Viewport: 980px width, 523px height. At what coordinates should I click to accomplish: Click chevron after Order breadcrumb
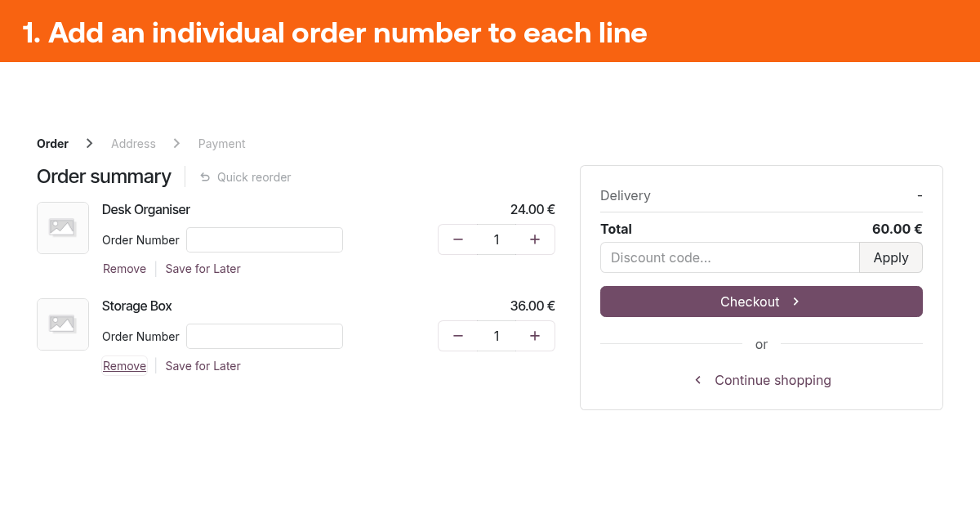click(90, 143)
